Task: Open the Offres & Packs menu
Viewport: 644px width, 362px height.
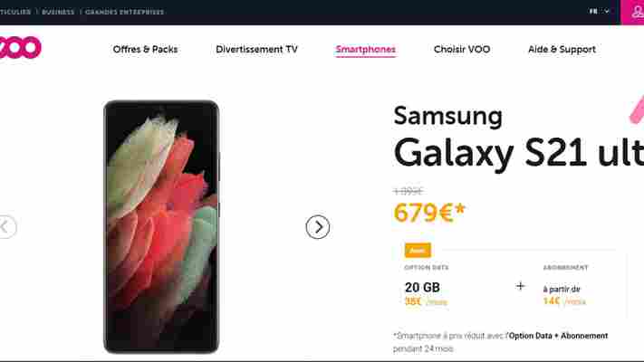Action: pos(146,49)
